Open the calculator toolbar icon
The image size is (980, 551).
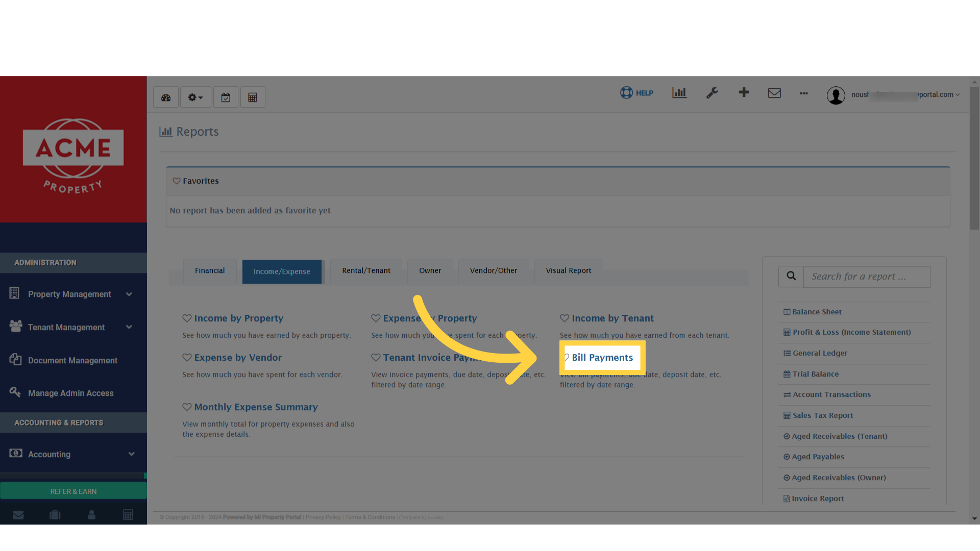(x=253, y=97)
